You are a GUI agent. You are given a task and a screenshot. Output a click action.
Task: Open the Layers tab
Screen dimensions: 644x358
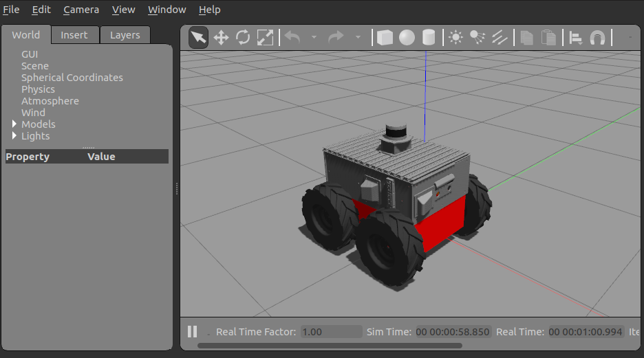(125, 35)
